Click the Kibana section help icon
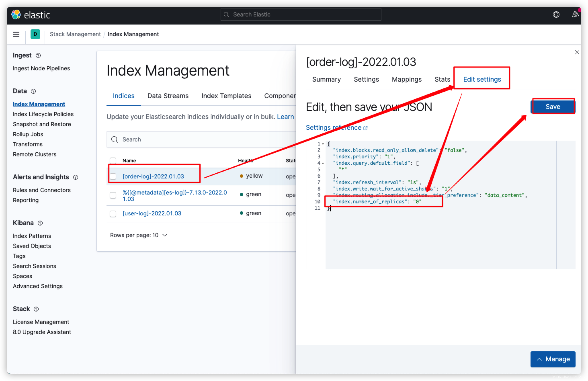The width and height of the screenshot is (588, 381). [40, 223]
